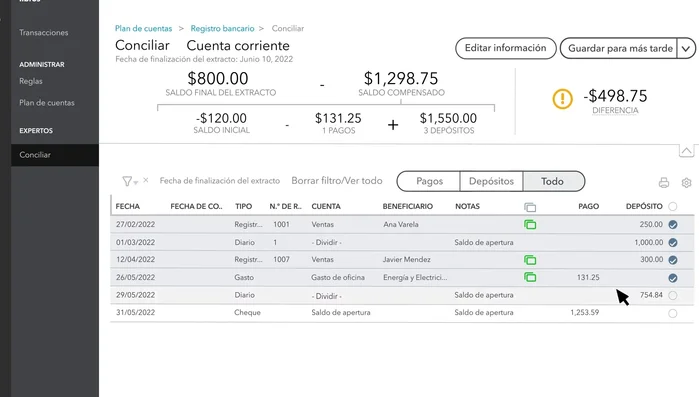
Task: Select the Todo tab
Action: click(x=553, y=181)
